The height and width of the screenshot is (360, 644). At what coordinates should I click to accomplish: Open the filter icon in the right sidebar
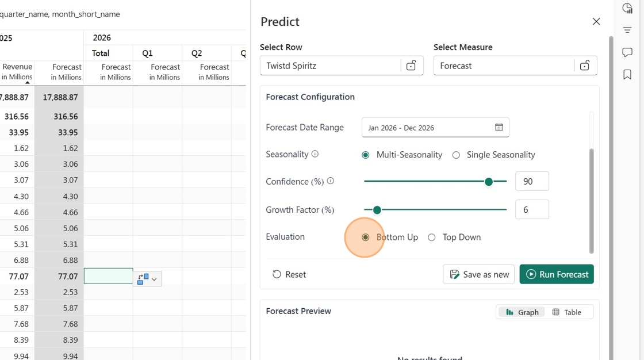627,30
